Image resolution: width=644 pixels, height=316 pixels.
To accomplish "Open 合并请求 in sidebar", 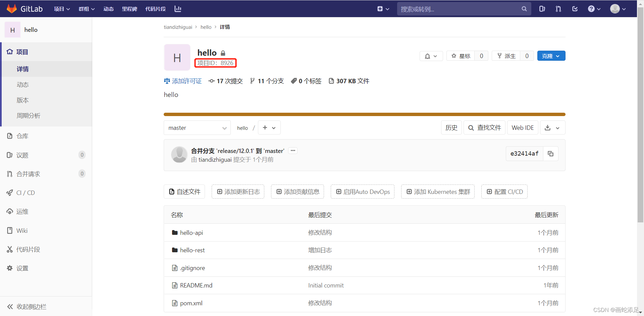I will coord(46,174).
